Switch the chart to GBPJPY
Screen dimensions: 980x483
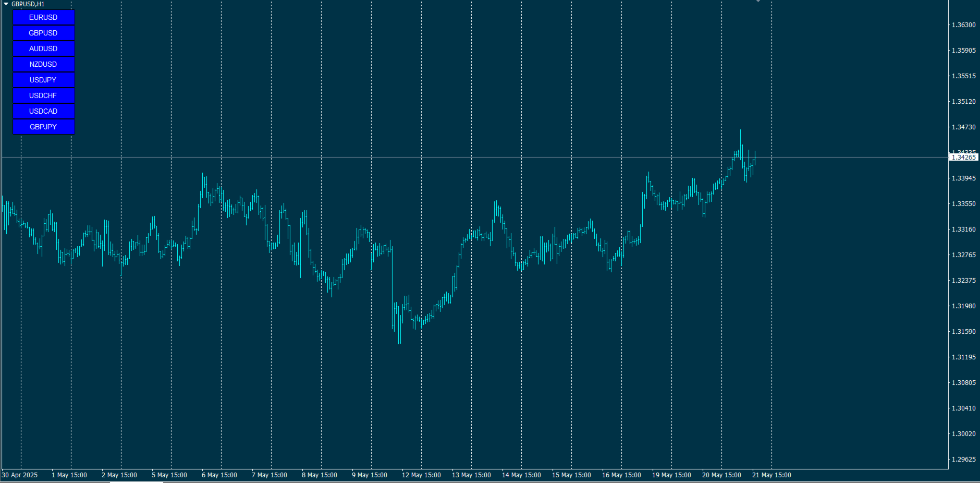coord(43,127)
